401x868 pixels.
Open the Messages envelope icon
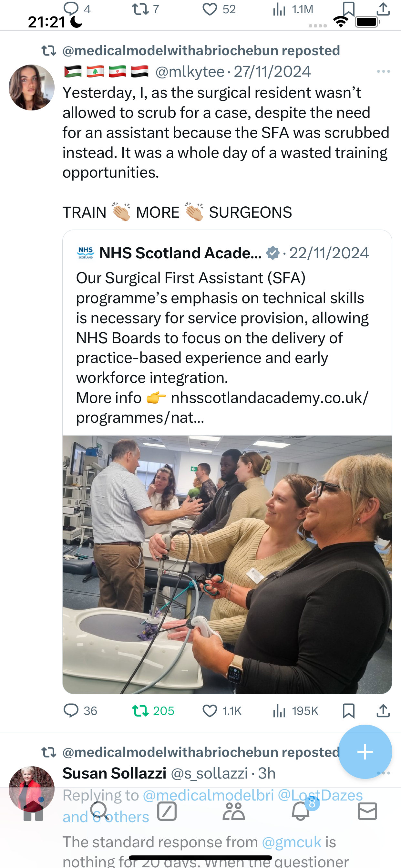367,811
